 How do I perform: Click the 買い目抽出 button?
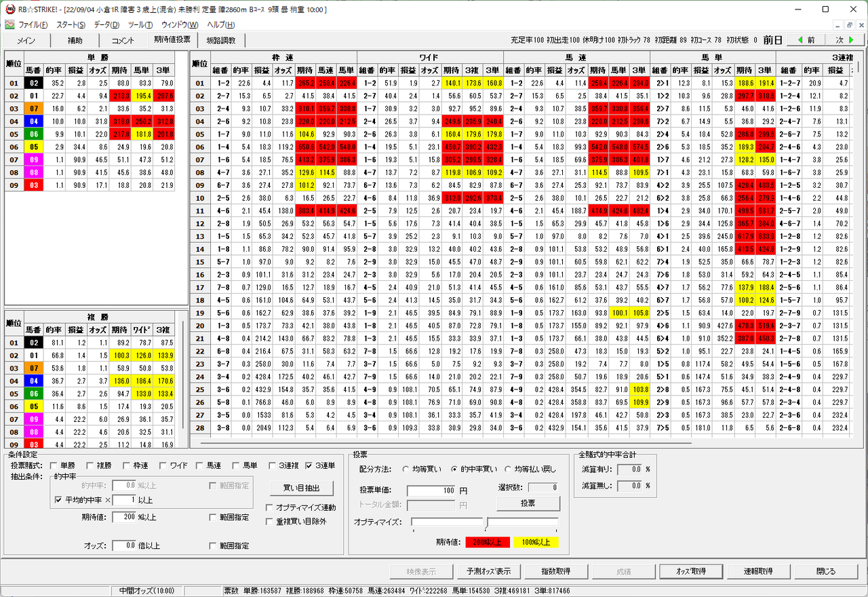[302, 488]
